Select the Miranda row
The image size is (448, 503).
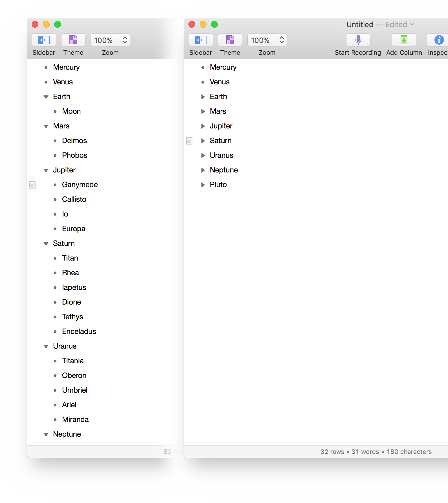pyautogui.click(x=75, y=419)
